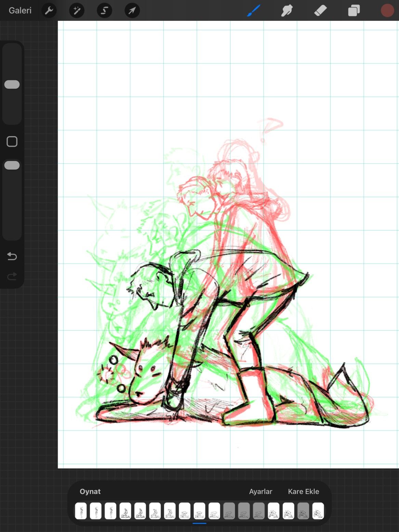Open the Adjustments magic wand menu

(77, 11)
